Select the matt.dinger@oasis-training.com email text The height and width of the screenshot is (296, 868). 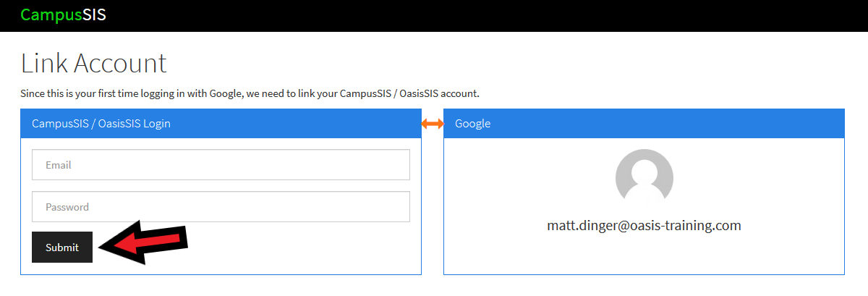click(644, 225)
